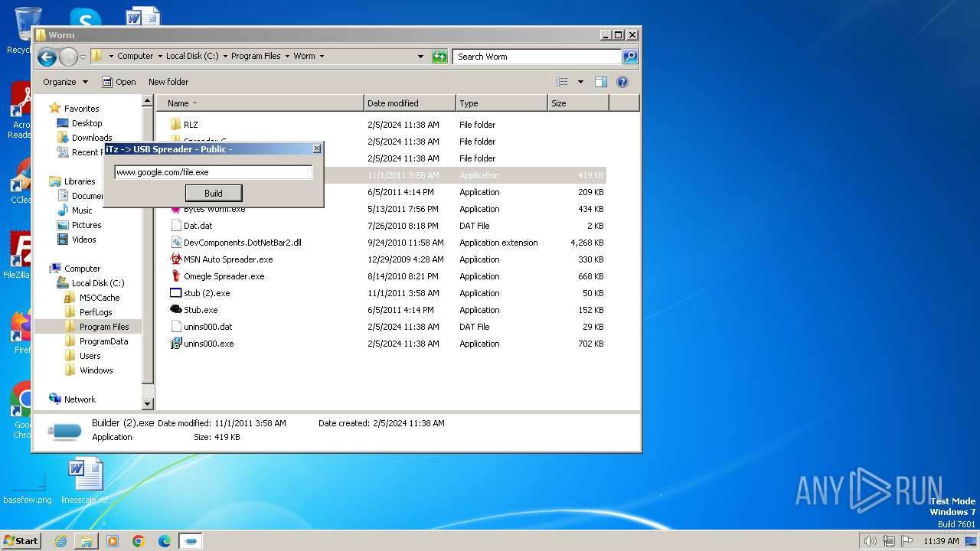
Task: Click the Explorer forward arrow
Action: 68,57
